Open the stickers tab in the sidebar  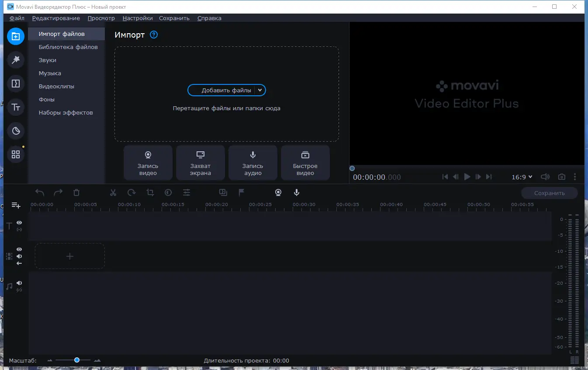[x=16, y=131]
